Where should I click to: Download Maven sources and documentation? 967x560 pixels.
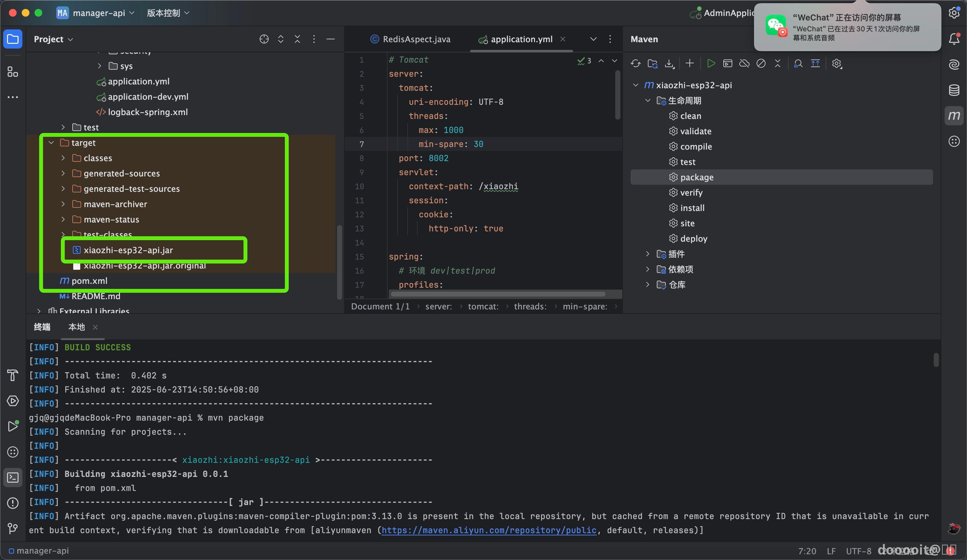669,64
